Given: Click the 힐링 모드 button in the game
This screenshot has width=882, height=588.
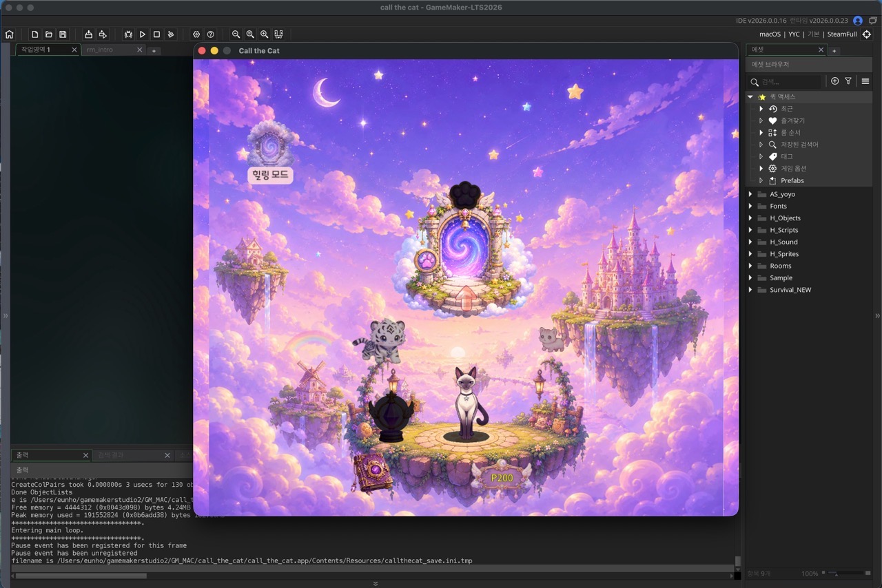Looking at the screenshot, I should coord(270,175).
